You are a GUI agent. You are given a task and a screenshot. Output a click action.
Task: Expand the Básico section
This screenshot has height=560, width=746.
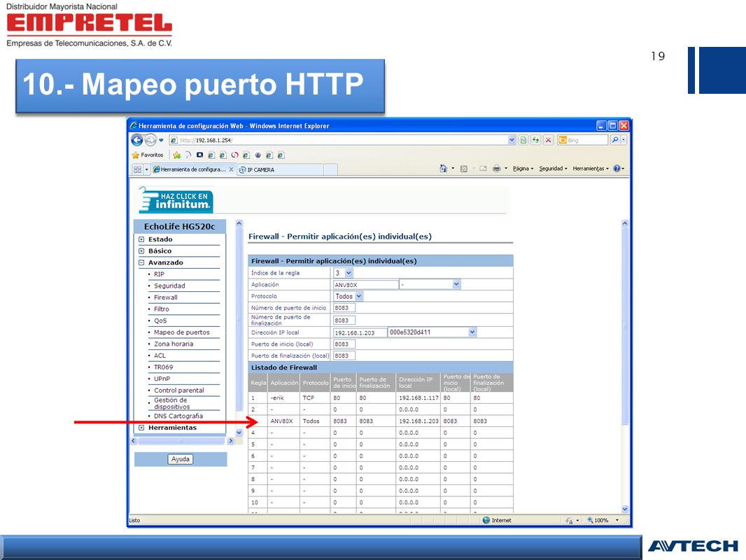[141, 251]
